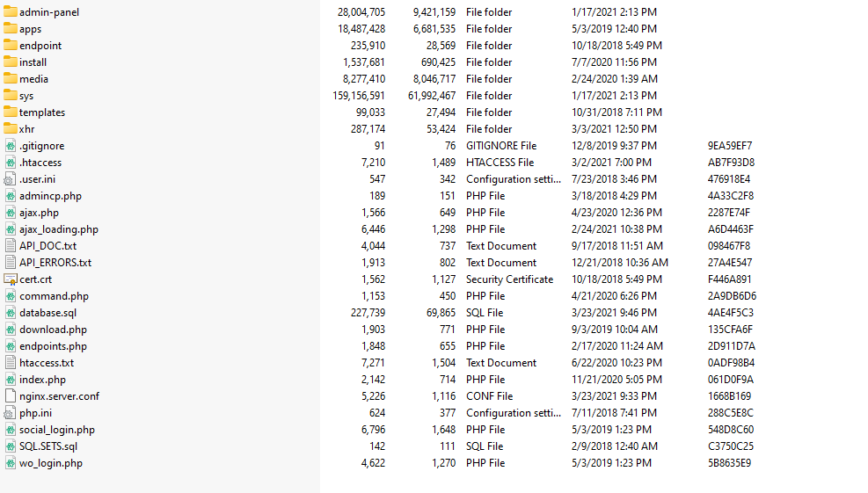Click the social_login.php file name
This screenshot has width=868, height=493.
(x=57, y=430)
